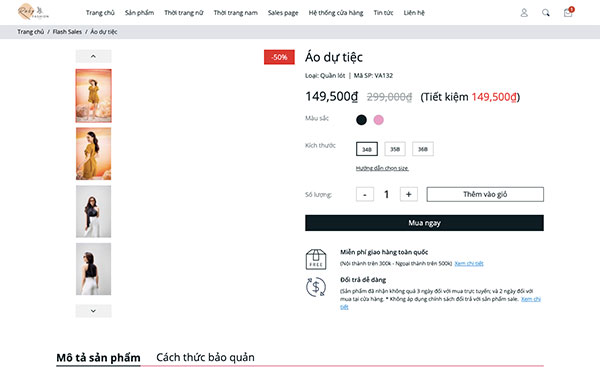Click Miễn phí giao hàng toàn quốc heading
This screenshot has height=367, width=600.
point(384,252)
